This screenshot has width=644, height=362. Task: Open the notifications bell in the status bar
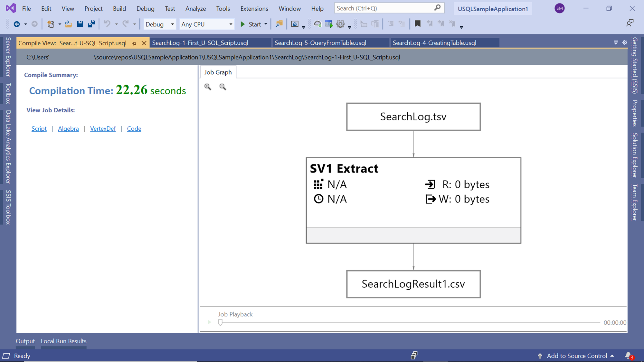coord(628,356)
